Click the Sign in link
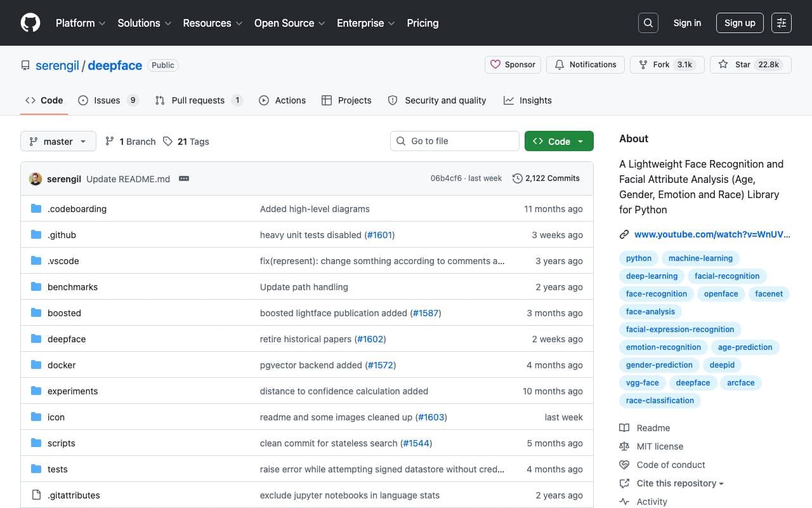The height and width of the screenshot is (508, 812). point(687,23)
